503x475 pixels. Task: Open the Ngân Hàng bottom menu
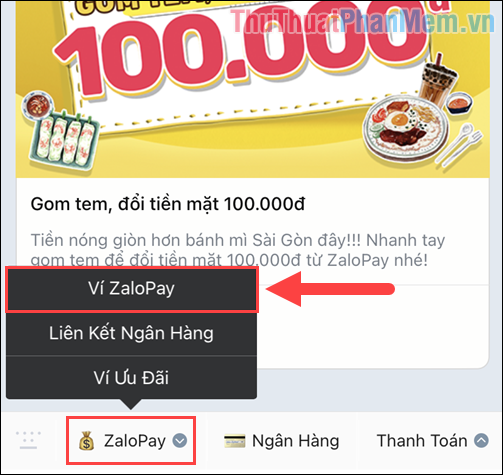(282, 441)
